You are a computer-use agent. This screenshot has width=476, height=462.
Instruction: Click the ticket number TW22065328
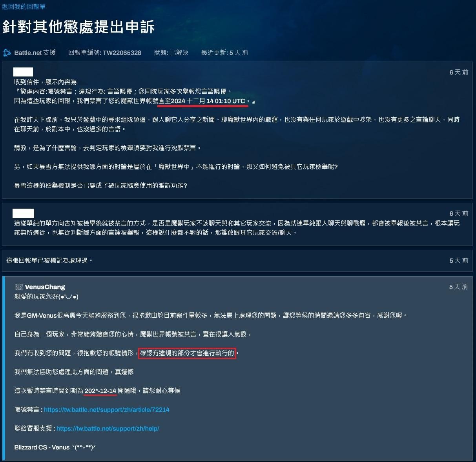pyautogui.click(x=122, y=53)
